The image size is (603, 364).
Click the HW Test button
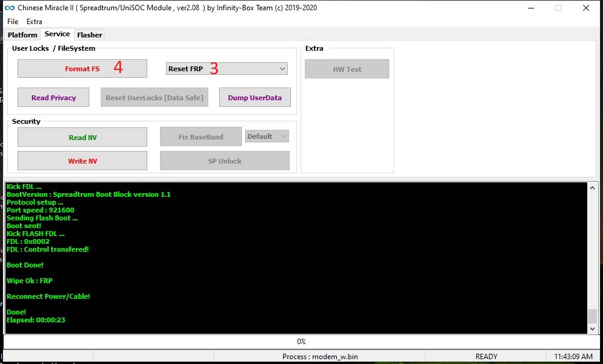click(347, 69)
